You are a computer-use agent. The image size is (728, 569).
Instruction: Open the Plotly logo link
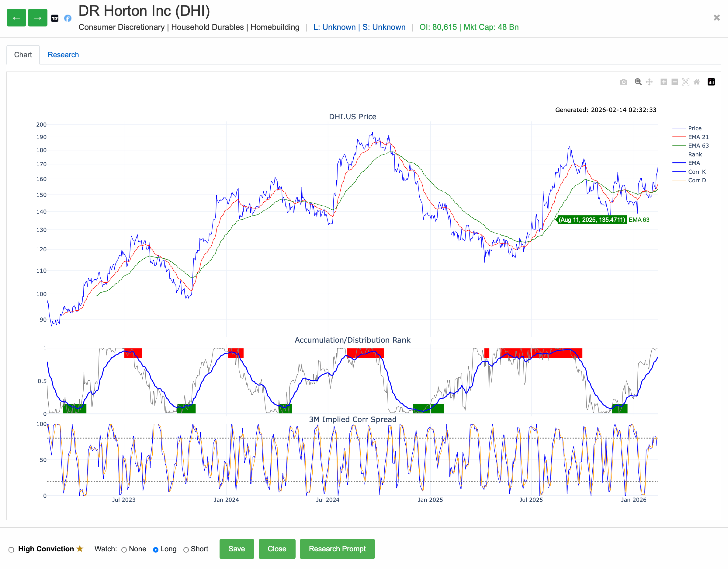click(711, 82)
